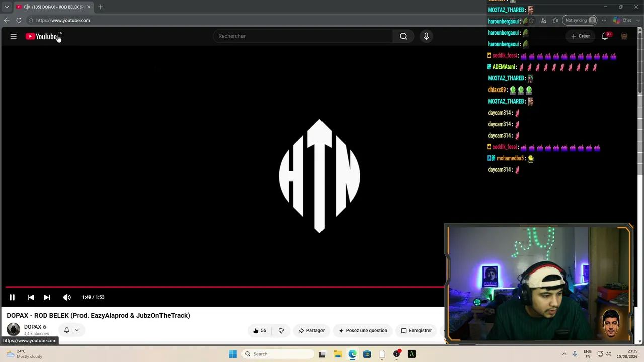Viewport: 644px width, 362px height.
Task: Skip to the next video
Action: pyautogui.click(x=47, y=297)
